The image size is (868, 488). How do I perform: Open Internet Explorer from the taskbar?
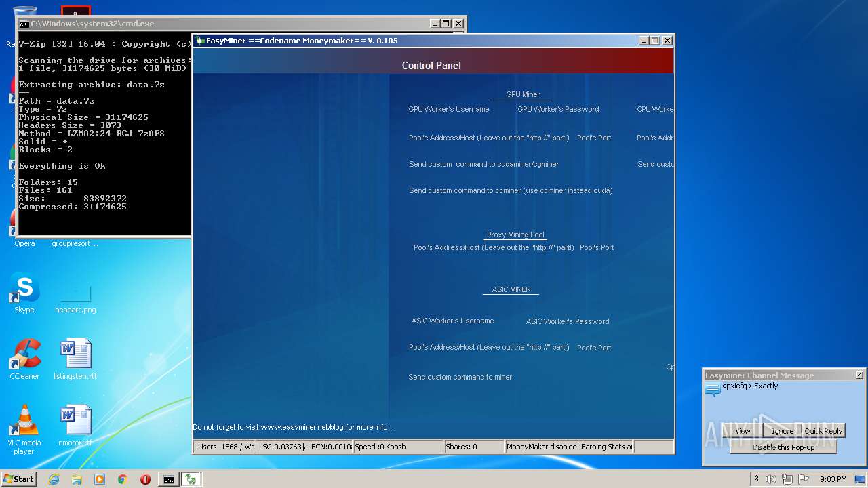(54, 479)
